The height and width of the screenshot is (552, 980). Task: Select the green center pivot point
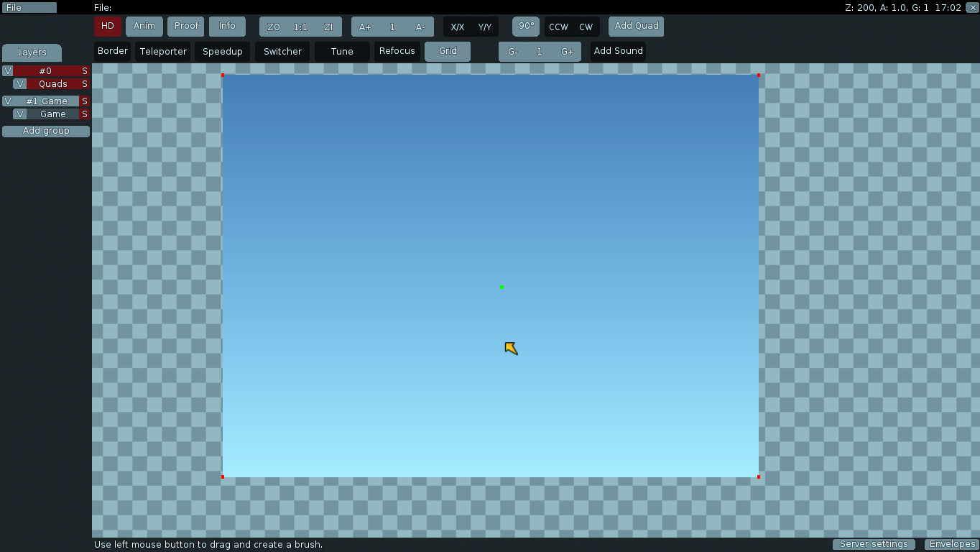[501, 287]
